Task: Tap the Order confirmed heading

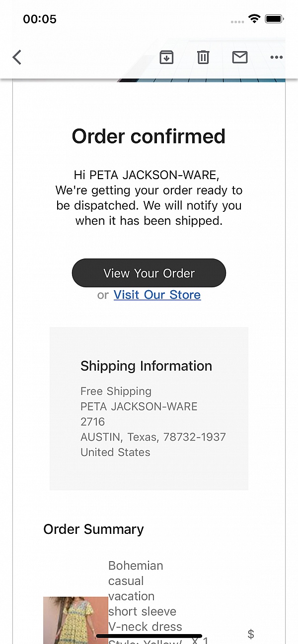Action: 149,136
